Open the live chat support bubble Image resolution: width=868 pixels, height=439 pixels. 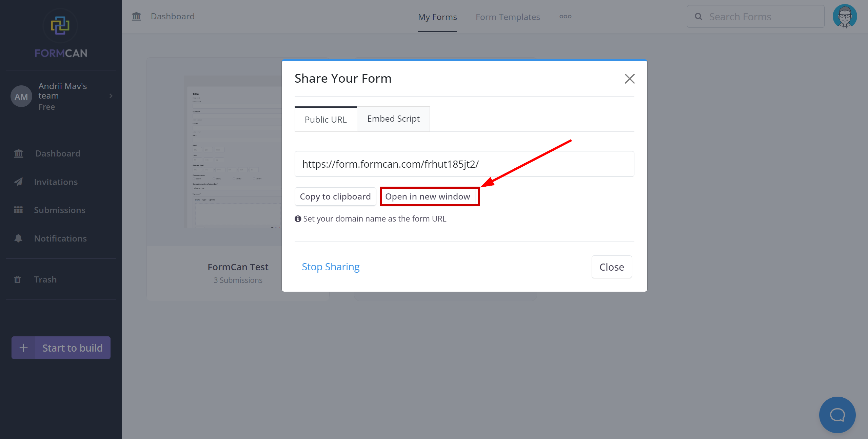click(838, 414)
